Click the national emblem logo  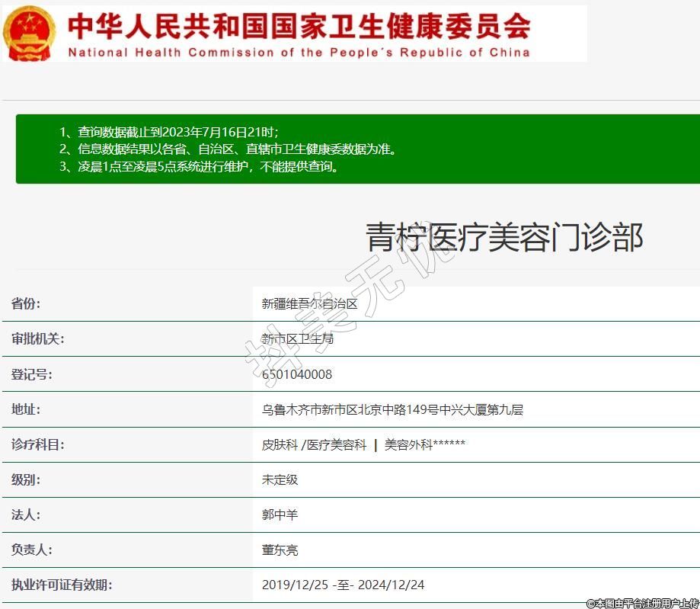(29, 34)
